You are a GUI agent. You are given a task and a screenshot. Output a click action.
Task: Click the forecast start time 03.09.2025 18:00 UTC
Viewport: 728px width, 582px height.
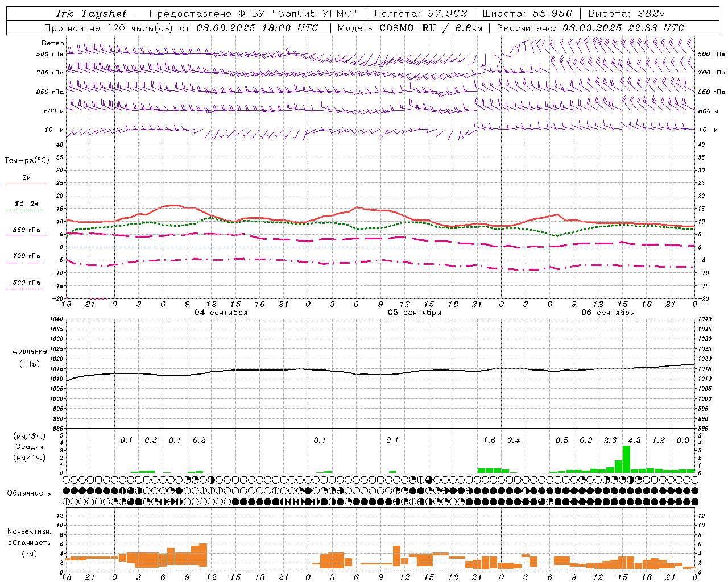point(257,28)
